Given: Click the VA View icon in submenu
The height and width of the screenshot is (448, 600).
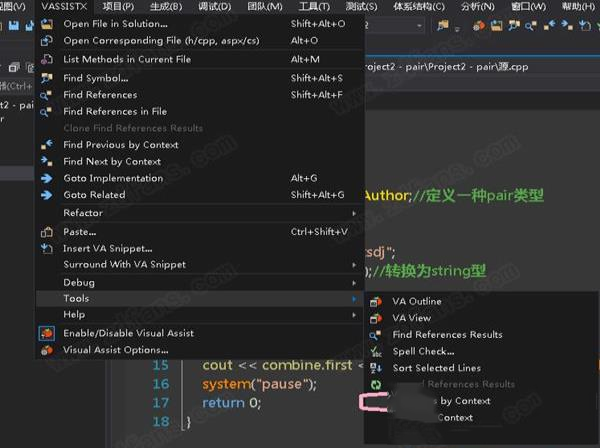Looking at the screenshot, I should pos(376,318).
